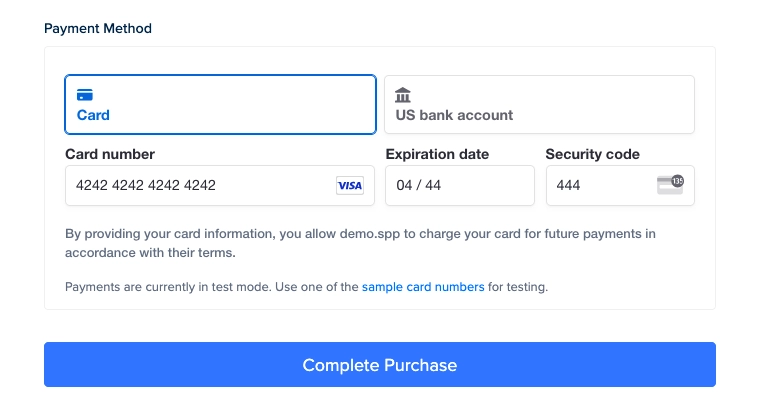Click the Expiration date label
Screen dimensions: 763x410
(437, 154)
